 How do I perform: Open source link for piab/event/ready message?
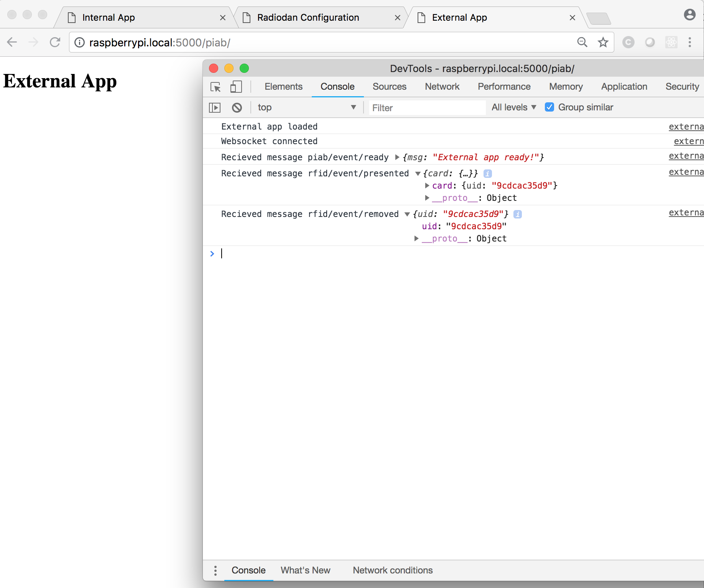tap(686, 156)
